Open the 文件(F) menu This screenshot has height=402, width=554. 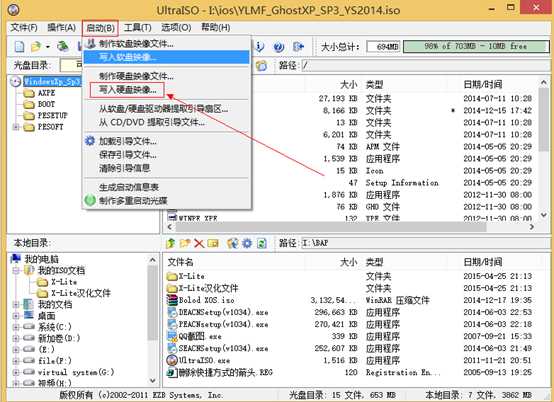coord(24,28)
